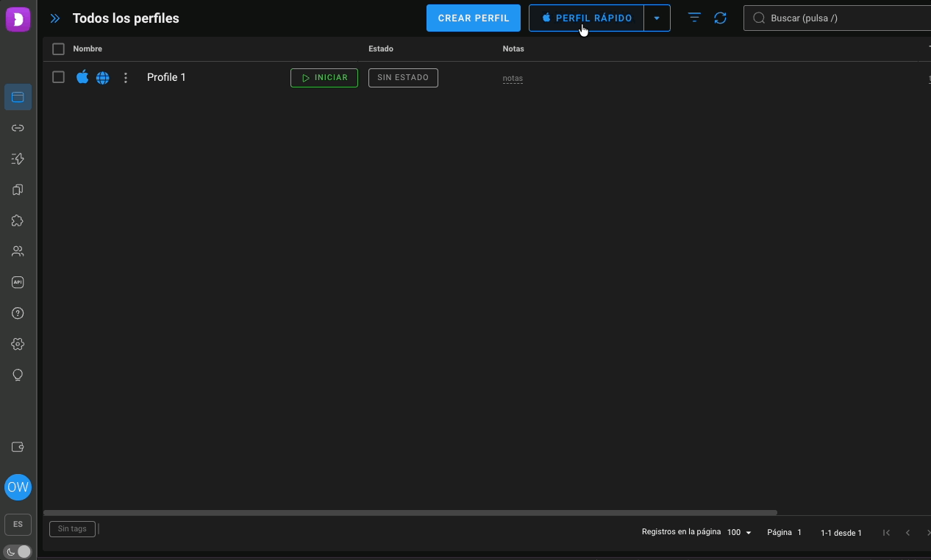Image resolution: width=931 pixels, height=560 pixels.
Task: Open Profile 1 three-dot menu
Action: (126, 77)
